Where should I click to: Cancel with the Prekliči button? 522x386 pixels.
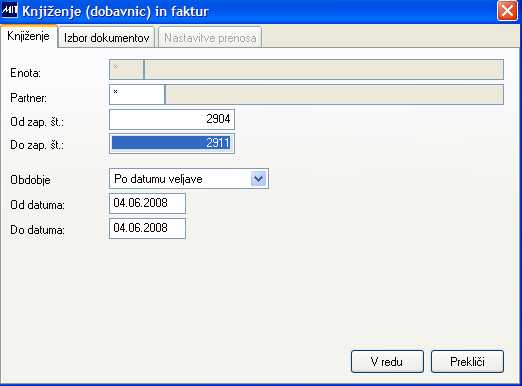click(467, 361)
